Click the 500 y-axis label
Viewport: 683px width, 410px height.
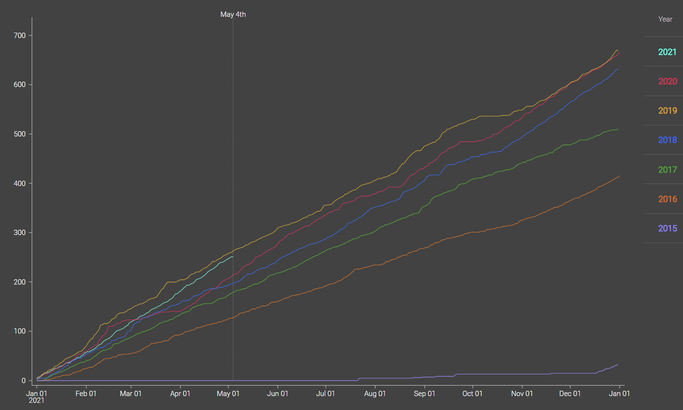(x=20, y=134)
